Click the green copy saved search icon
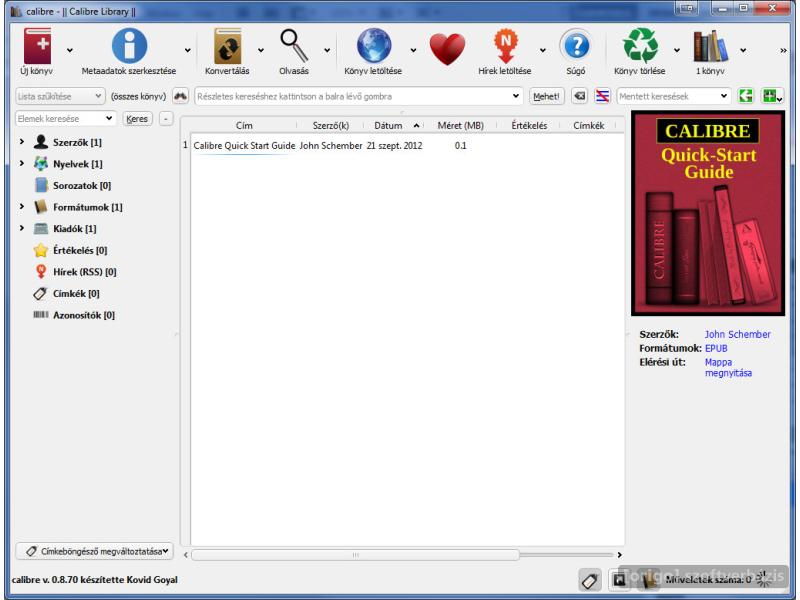Screen dimensions: 800x600 pos(745,96)
